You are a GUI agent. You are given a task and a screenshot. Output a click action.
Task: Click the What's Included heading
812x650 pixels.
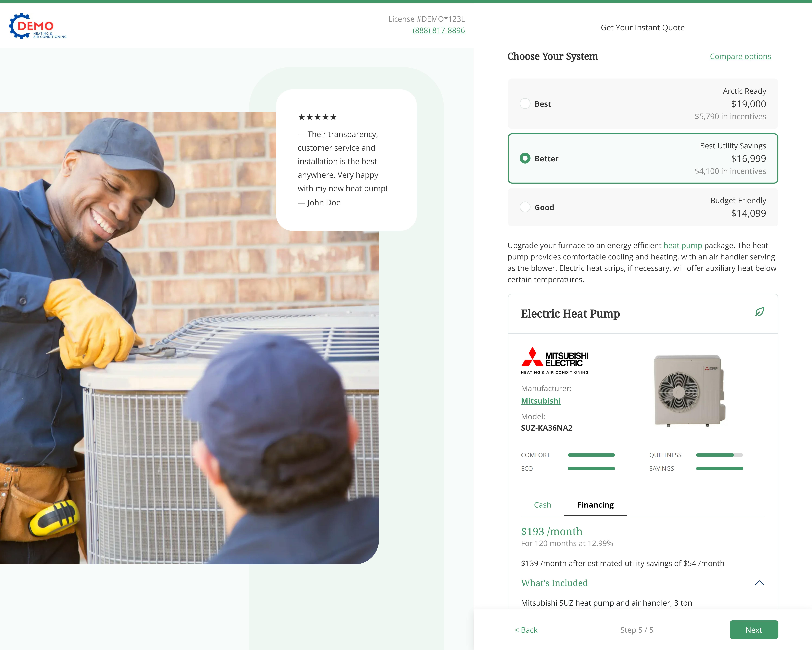point(554,583)
